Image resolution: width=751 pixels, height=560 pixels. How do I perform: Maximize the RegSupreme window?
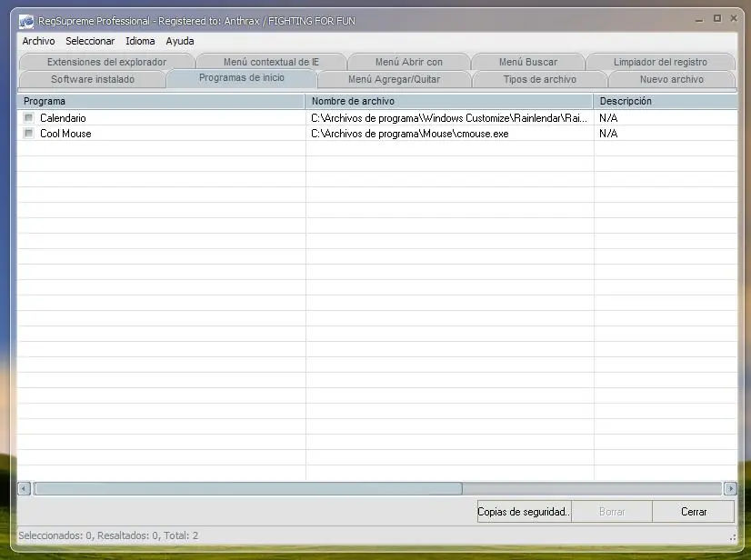click(717, 19)
